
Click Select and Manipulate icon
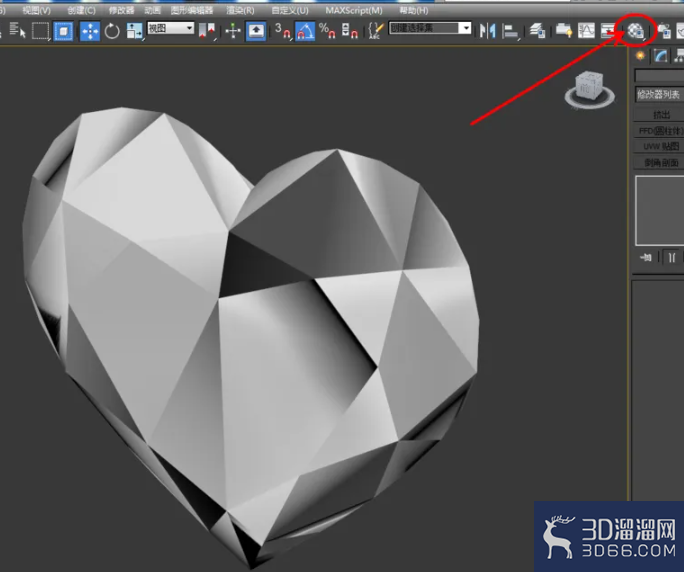coord(233,31)
